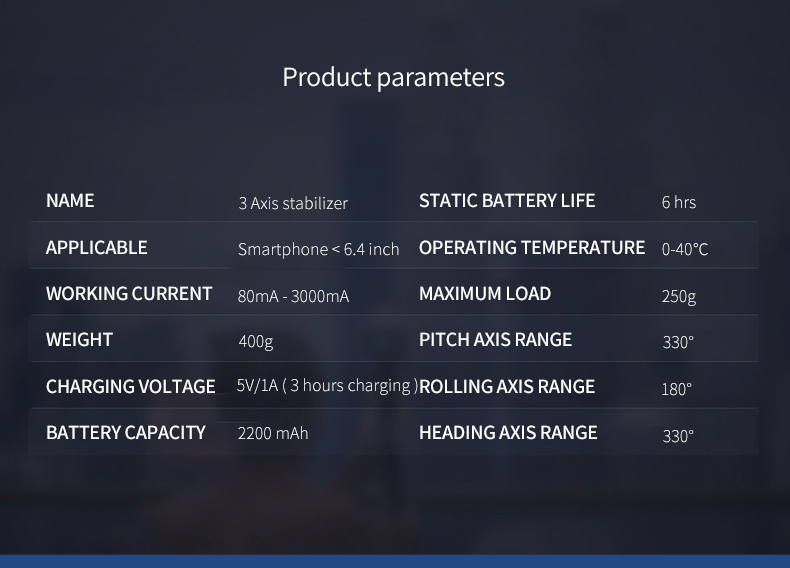This screenshot has width=790, height=568.
Task: Click the "Product parameters" heading
Action: click(393, 77)
